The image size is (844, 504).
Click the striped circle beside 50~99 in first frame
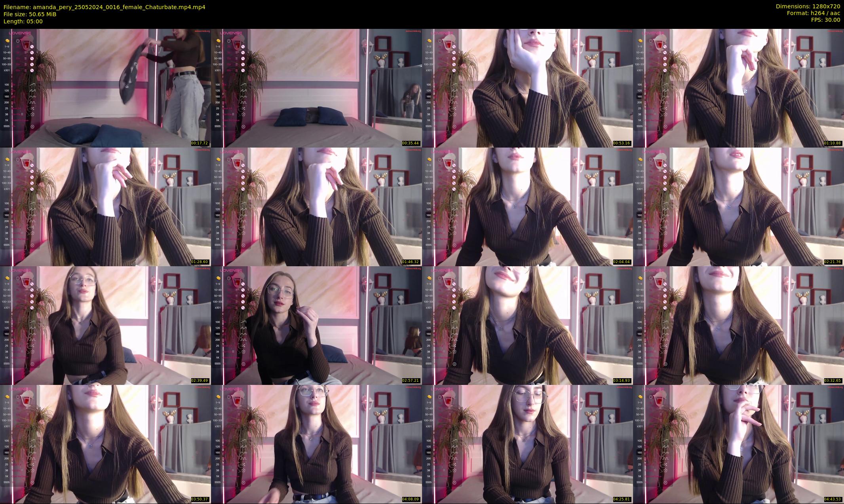pyautogui.click(x=32, y=59)
